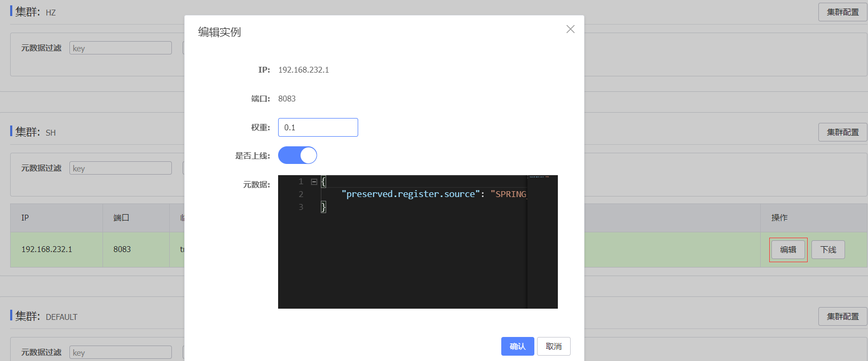The image size is (868, 361).
Task: Click the key filter input in HZ cluster
Action: pyautogui.click(x=121, y=48)
